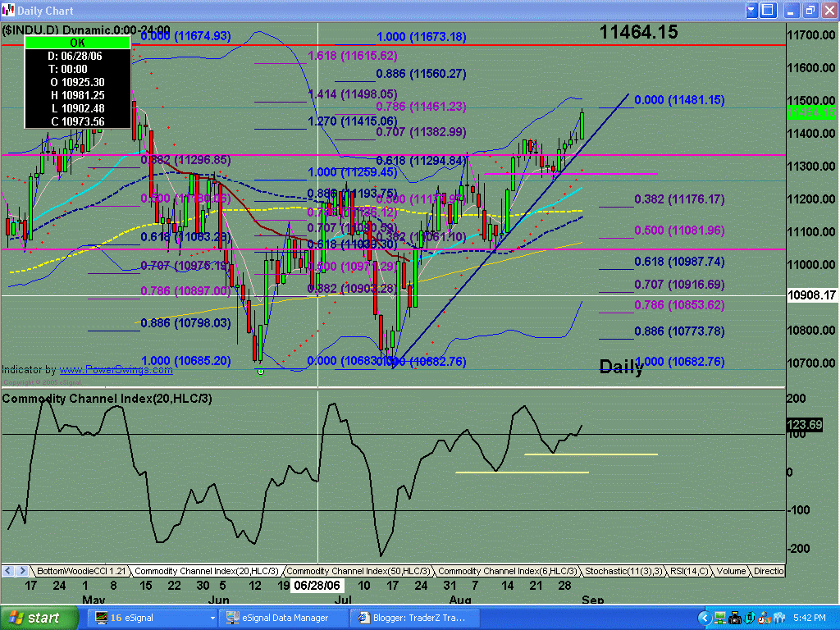Viewport: 840px width, 630px height.
Task: Click the globe with clock tray icon
Action: [764, 619]
